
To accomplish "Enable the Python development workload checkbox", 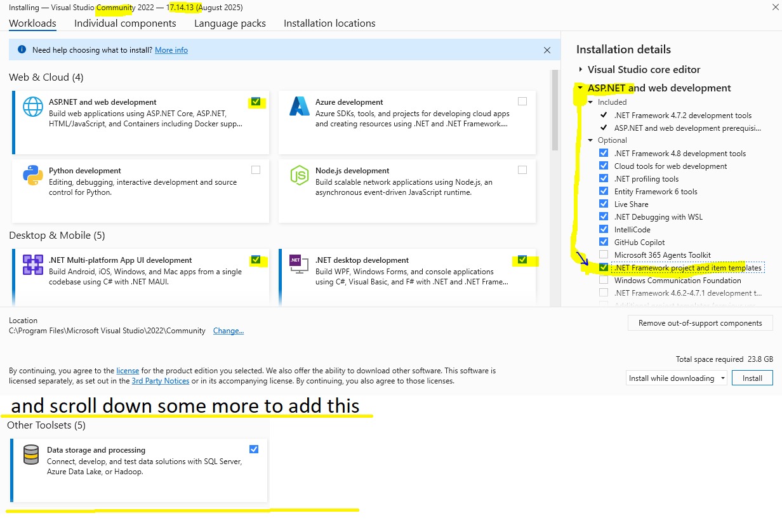I will point(255,170).
